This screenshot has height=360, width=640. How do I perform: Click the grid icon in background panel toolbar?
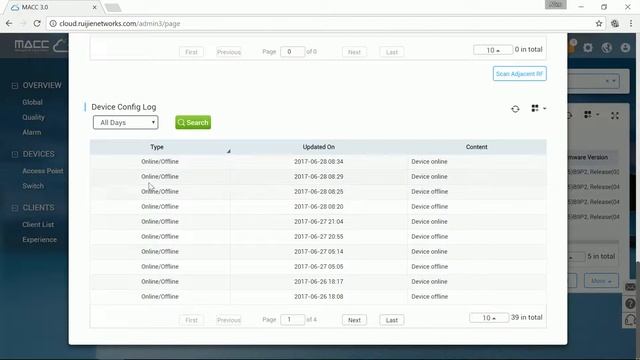[588, 115]
